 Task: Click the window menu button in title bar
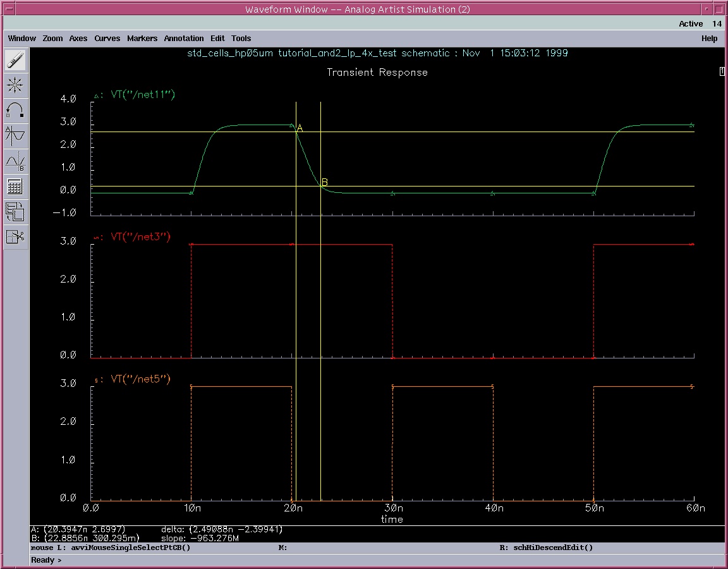click(9, 9)
